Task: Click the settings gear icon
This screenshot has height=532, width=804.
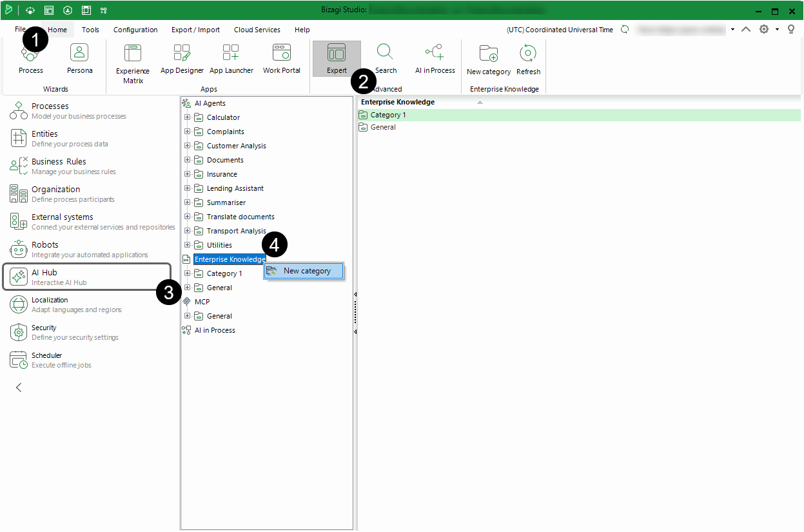Action: 764,29
